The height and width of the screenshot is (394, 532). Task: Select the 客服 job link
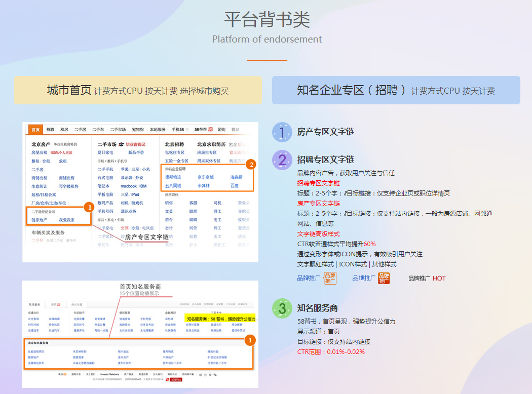click(194, 203)
